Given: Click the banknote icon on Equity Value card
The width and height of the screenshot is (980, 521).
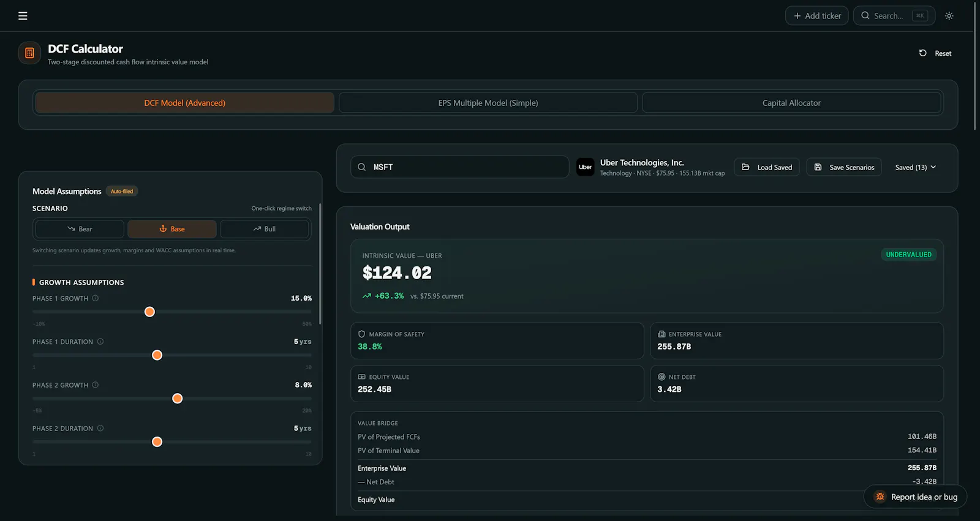Looking at the screenshot, I should coord(361,377).
